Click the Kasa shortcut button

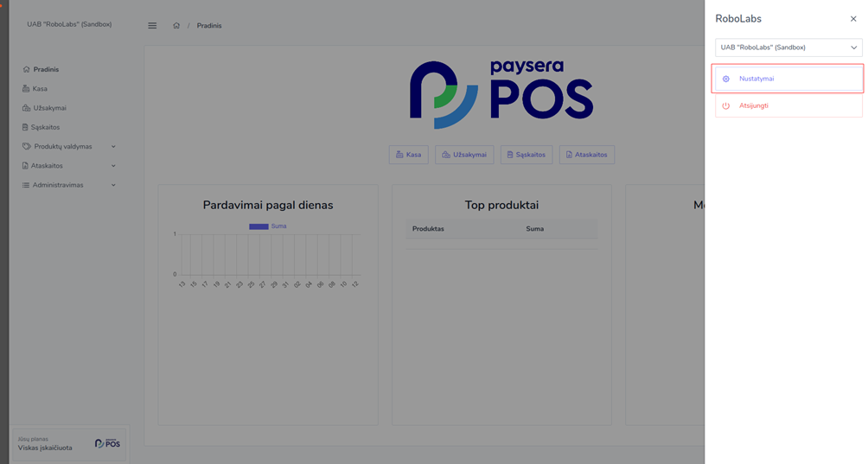[409, 155]
